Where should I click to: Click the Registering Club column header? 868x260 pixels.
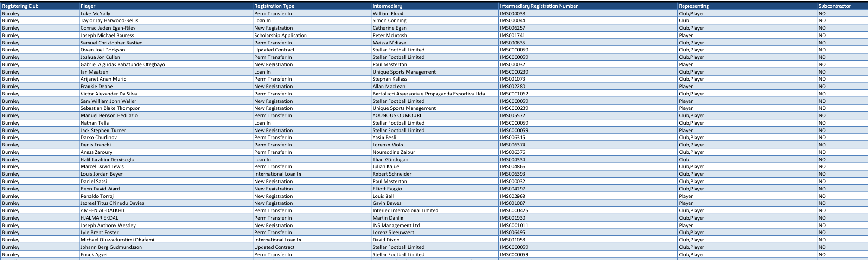(x=20, y=6)
